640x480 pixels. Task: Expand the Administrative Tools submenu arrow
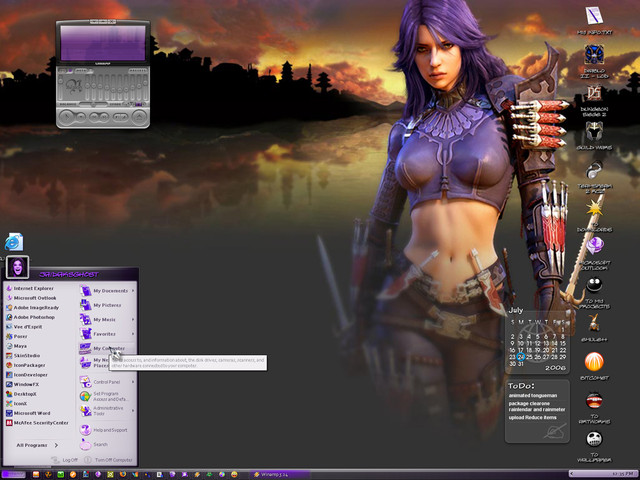pyautogui.click(x=133, y=411)
